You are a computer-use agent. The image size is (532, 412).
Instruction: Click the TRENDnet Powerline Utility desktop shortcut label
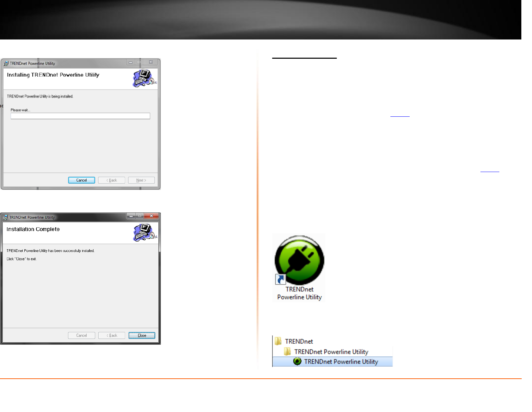pos(299,294)
